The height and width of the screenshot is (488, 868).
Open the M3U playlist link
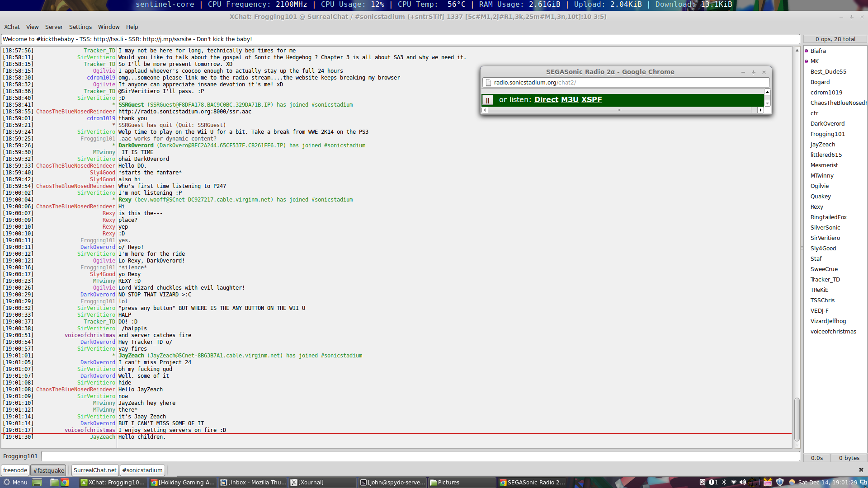pyautogui.click(x=569, y=100)
